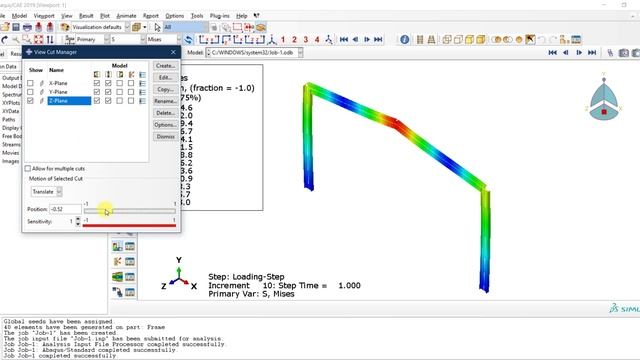The height and width of the screenshot is (360, 640).
Task: Click the Options... button
Action: (x=166, y=125)
